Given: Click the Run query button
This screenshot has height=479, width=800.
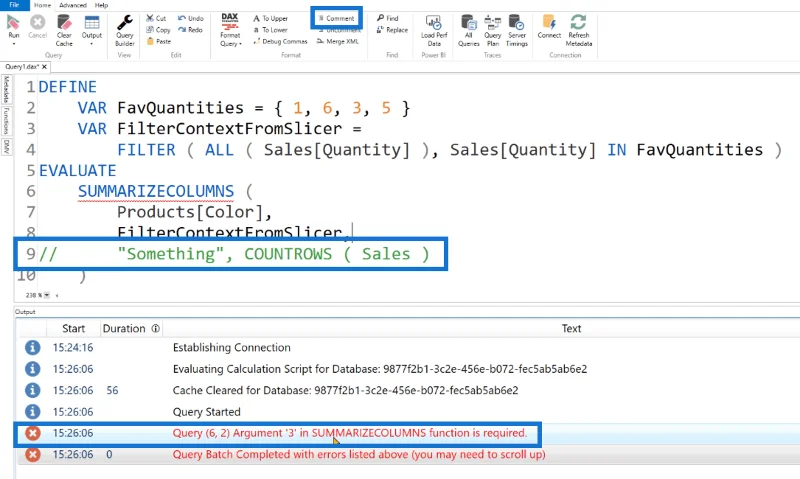Looking at the screenshot, I should pyautogui.click(x=14, y=27).
